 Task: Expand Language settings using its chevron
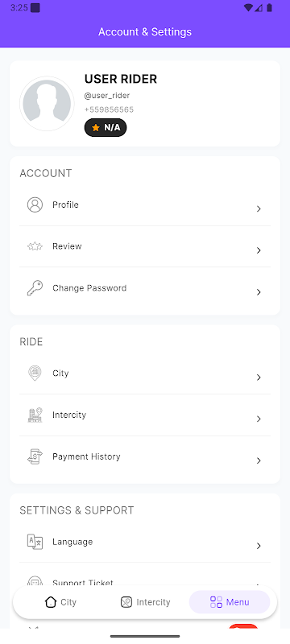259,546
